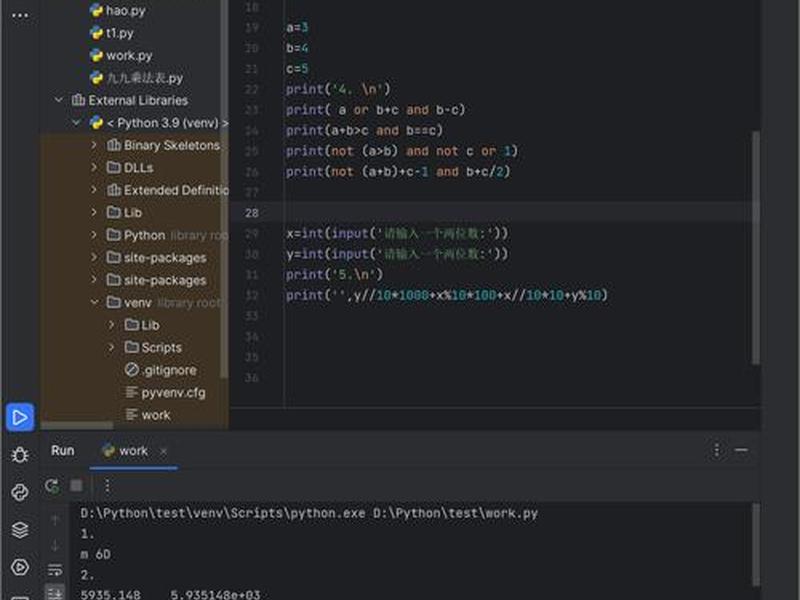Click the editor vertical scrollbar
The height and width of the screenshot is (600, 800).
757,247
